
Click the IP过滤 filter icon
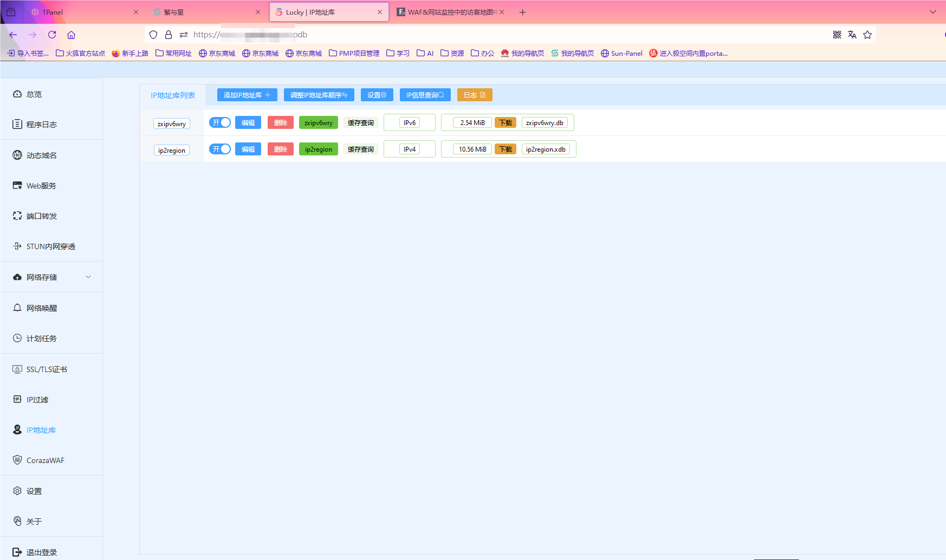[x=17, y=400]
